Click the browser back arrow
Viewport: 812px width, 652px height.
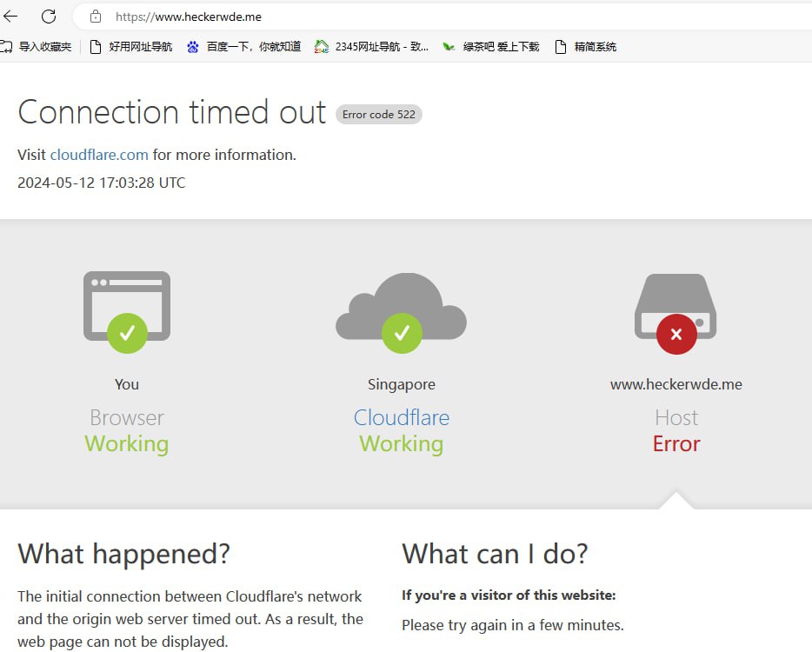pyautogui.click(x=10, y=17)
